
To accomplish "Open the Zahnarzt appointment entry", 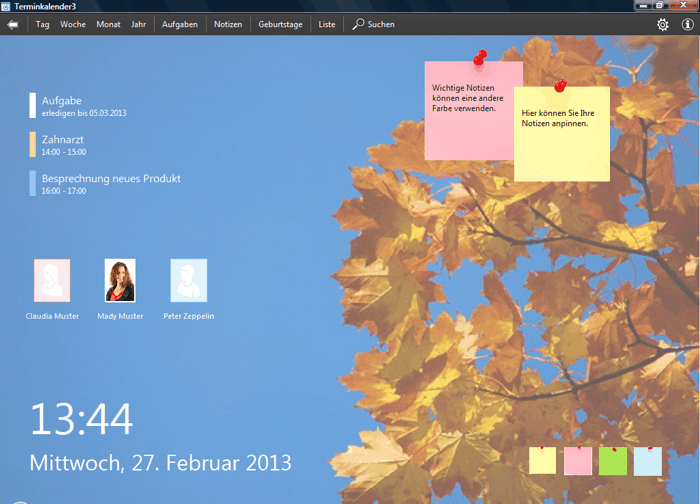I will point(64,145).
